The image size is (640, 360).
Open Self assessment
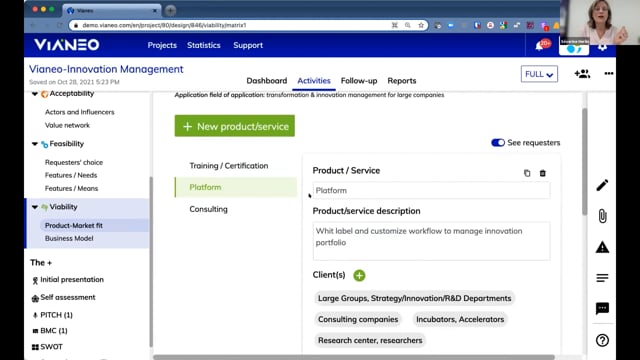(68, 298)
